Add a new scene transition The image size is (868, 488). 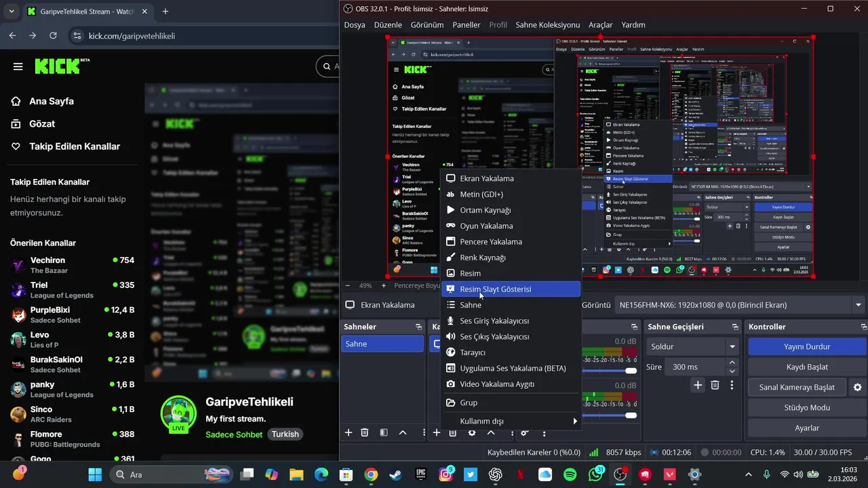tap(698, 385)
